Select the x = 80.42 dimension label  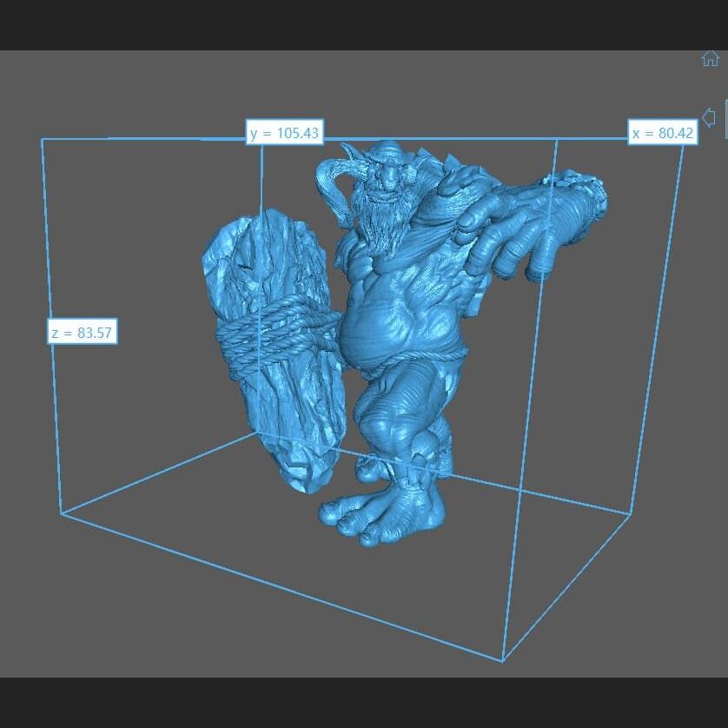[x=663, y=133]
